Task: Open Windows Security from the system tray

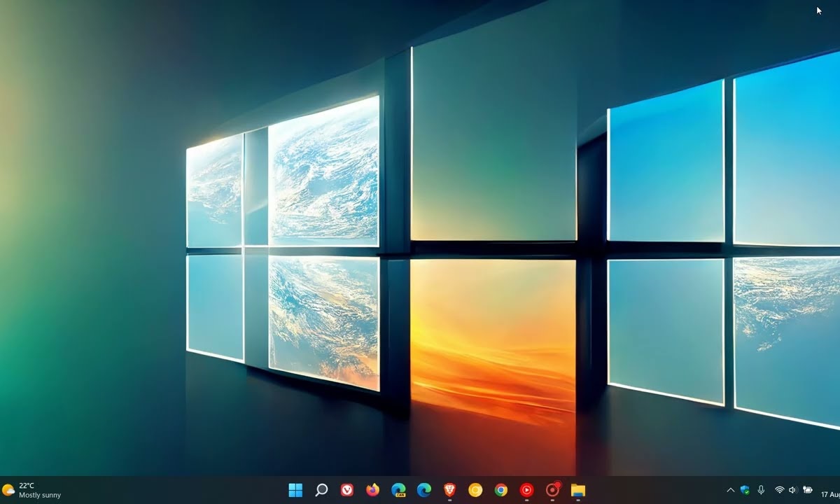Action: tap(745, 490)
